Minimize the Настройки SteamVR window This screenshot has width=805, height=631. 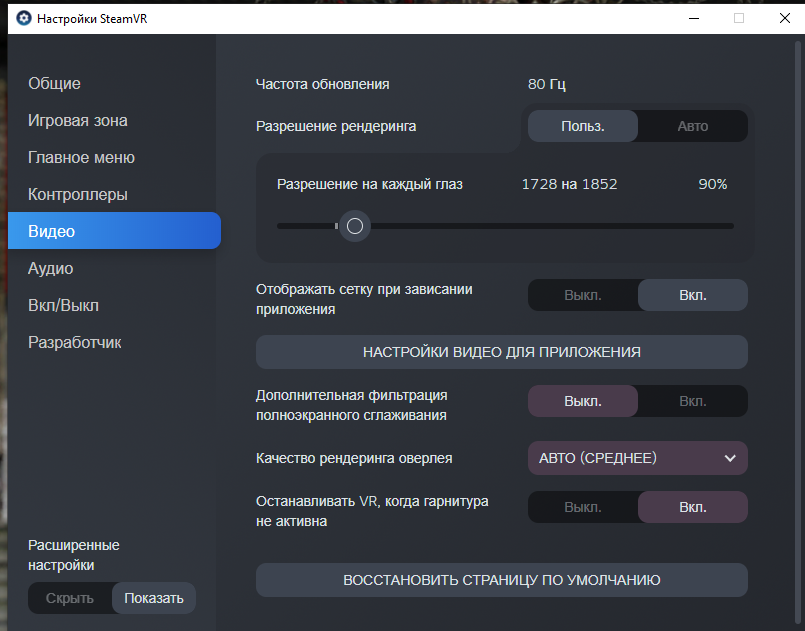(694, 18)
